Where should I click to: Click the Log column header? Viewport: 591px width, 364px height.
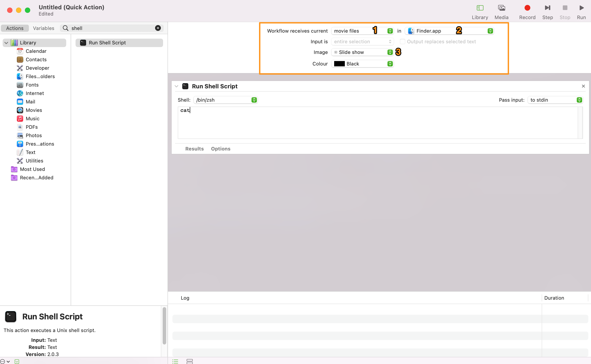tap(185, 298)
